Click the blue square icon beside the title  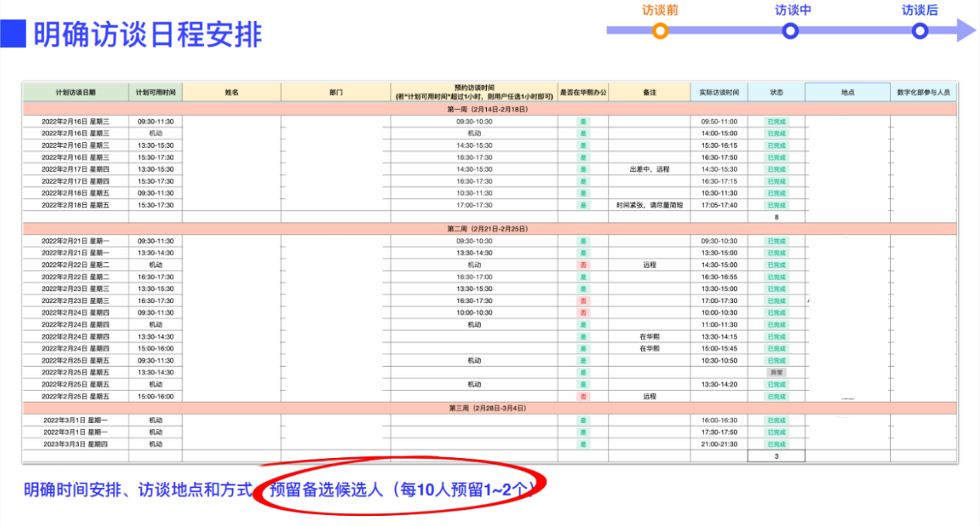tap(12, 32)
